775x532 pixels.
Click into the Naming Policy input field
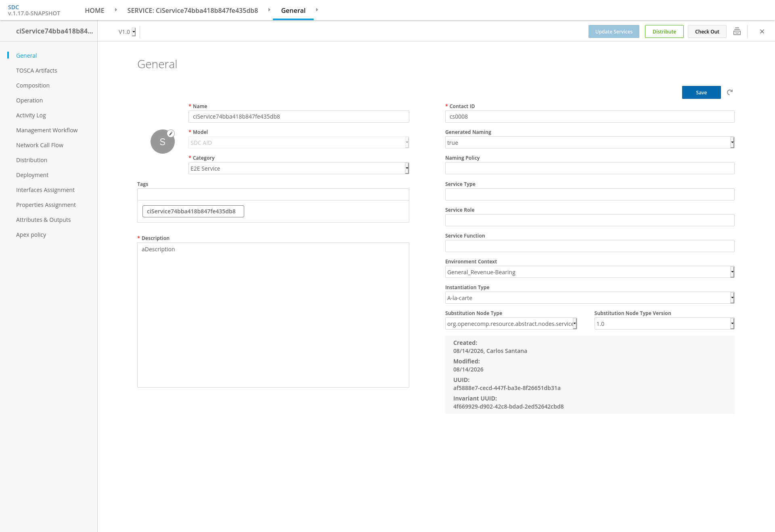[590, 168]
